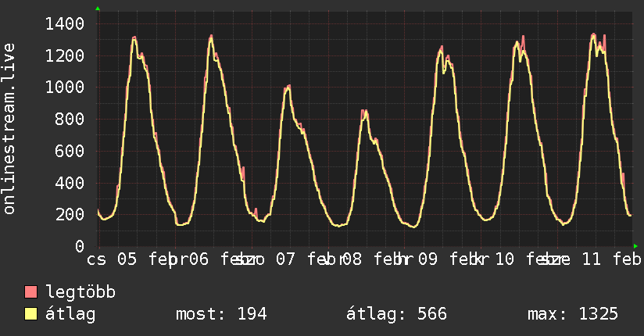Click the x-axis date label 'cs 05 feb'
Image resolution: width=644 pixels, height=336 pixels.
pyautogui.click(x=132, y=259)
